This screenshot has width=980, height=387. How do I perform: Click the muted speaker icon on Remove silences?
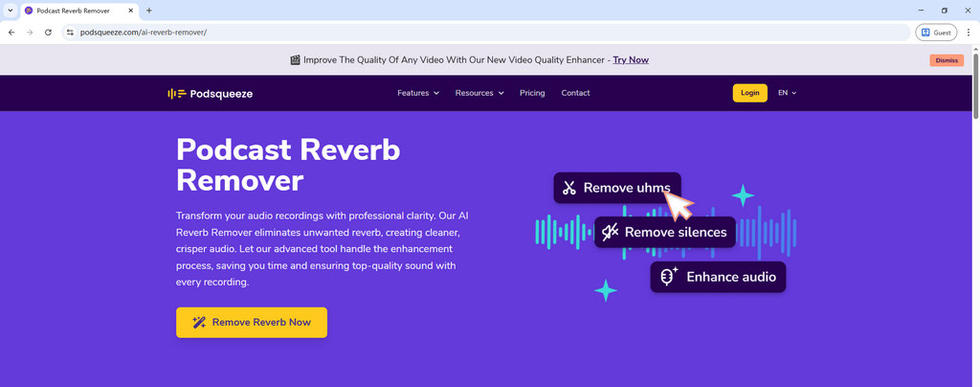[610, 232]
